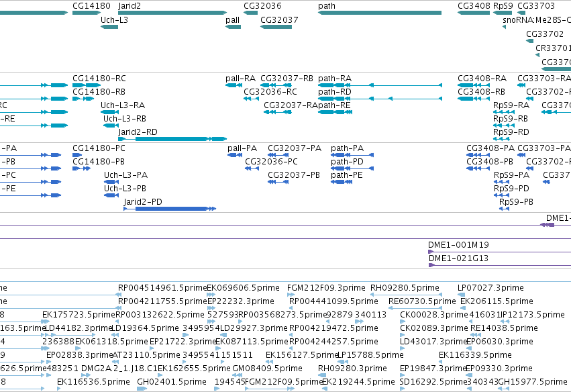Viewport: 571px width, 392px height.
Task: Open EST RE60730.5prime
Action: click(422, 301)
